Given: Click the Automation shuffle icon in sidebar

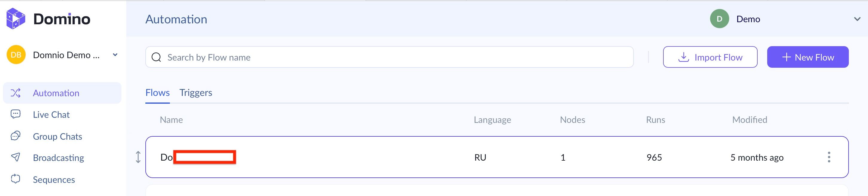Looking at the screenshot, I should (x=16, y=93).
